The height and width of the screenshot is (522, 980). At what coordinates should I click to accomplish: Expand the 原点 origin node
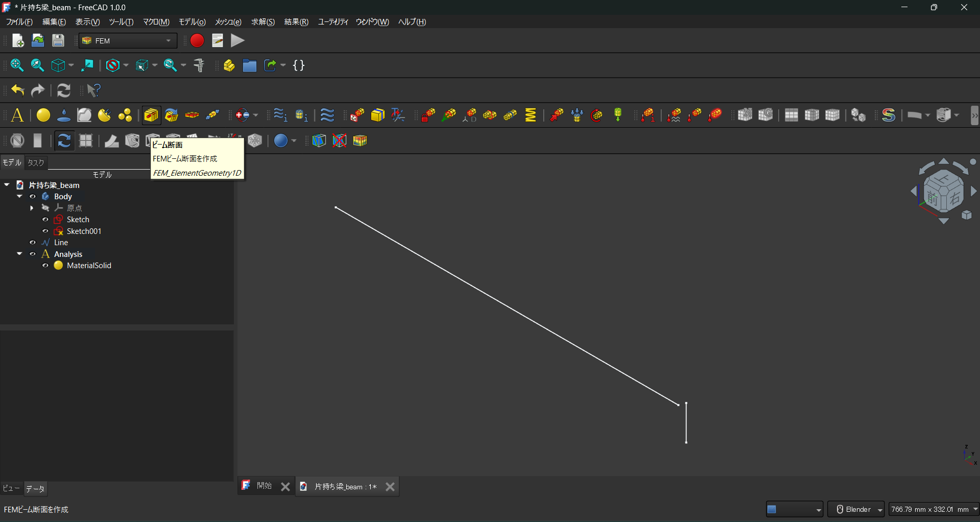(x=32, y=208)
